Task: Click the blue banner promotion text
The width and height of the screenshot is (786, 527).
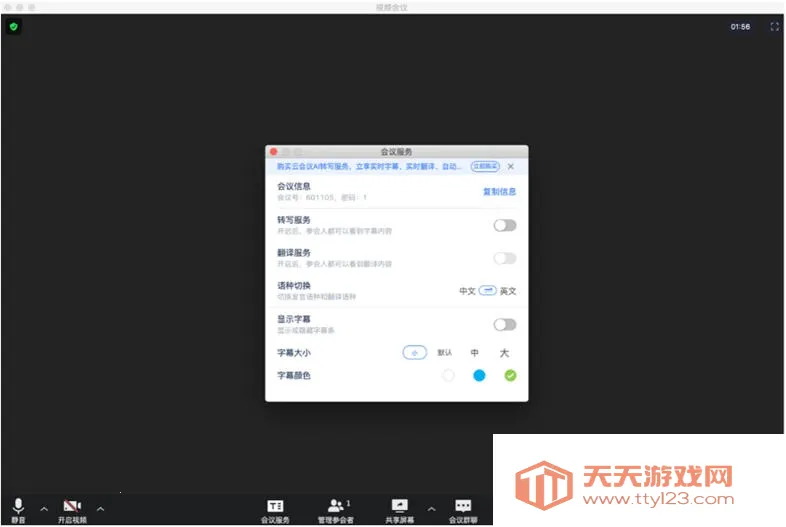Action: pos(369,166)
